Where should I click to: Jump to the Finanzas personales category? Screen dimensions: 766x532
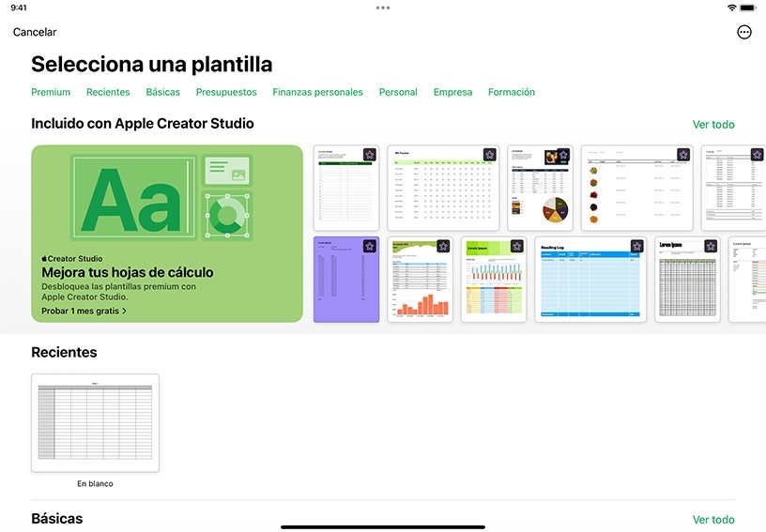pyautogui.click(x=317, y=92)
